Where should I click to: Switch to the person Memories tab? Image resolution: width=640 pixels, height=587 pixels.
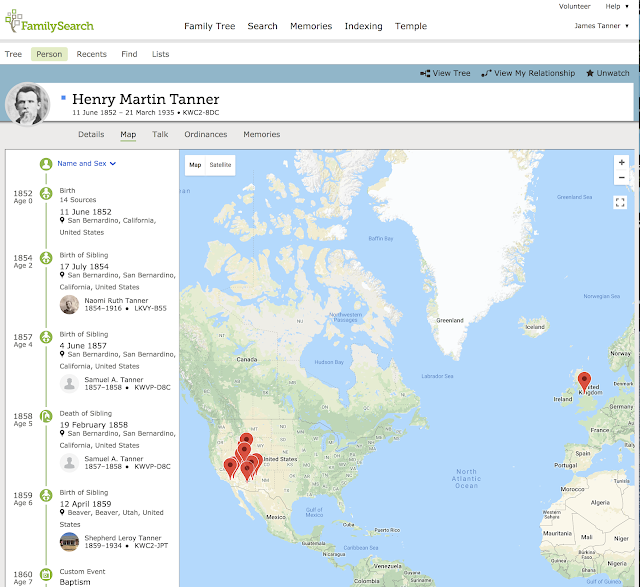pyautogui.click(x=262, y=134)
